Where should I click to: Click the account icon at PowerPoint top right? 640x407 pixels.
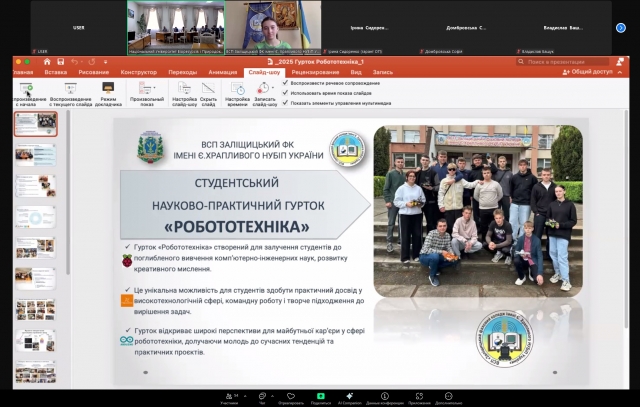point(620,62)
